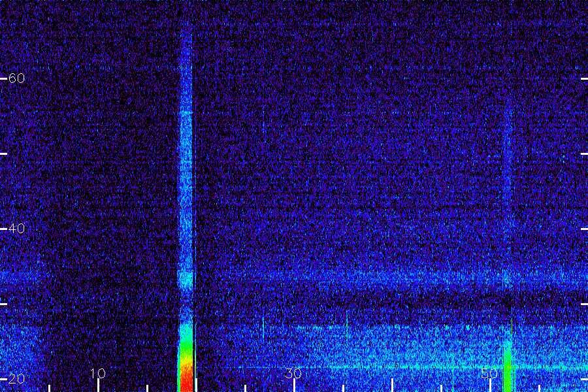Click the "30" time axis label
The width and height of the screenshot is (588, 392).
pos(293,373)
